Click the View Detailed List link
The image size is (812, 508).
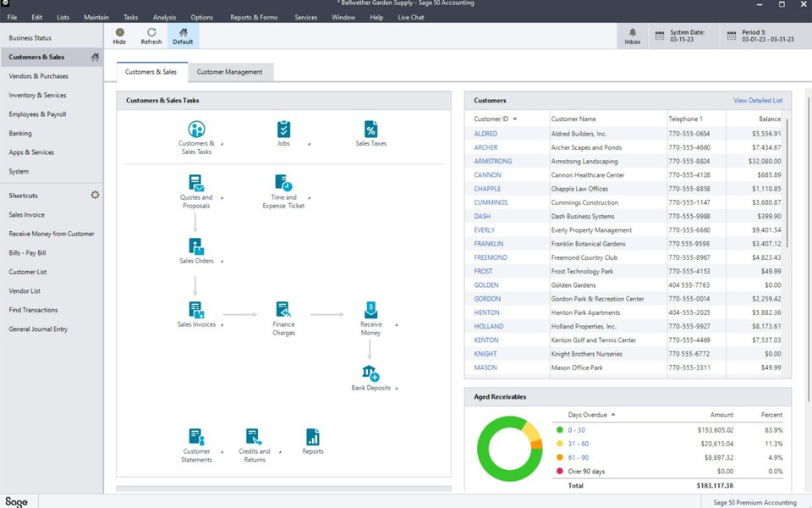757,100
